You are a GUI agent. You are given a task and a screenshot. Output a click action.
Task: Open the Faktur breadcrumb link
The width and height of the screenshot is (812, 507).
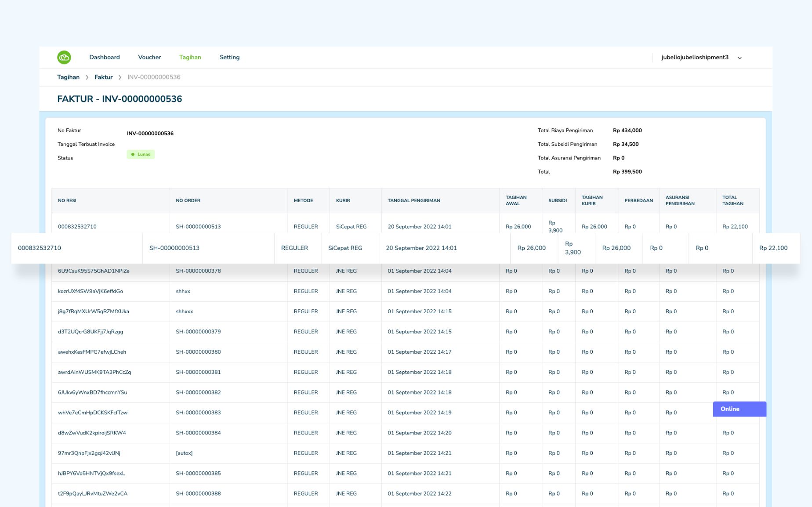pos(103,77)
